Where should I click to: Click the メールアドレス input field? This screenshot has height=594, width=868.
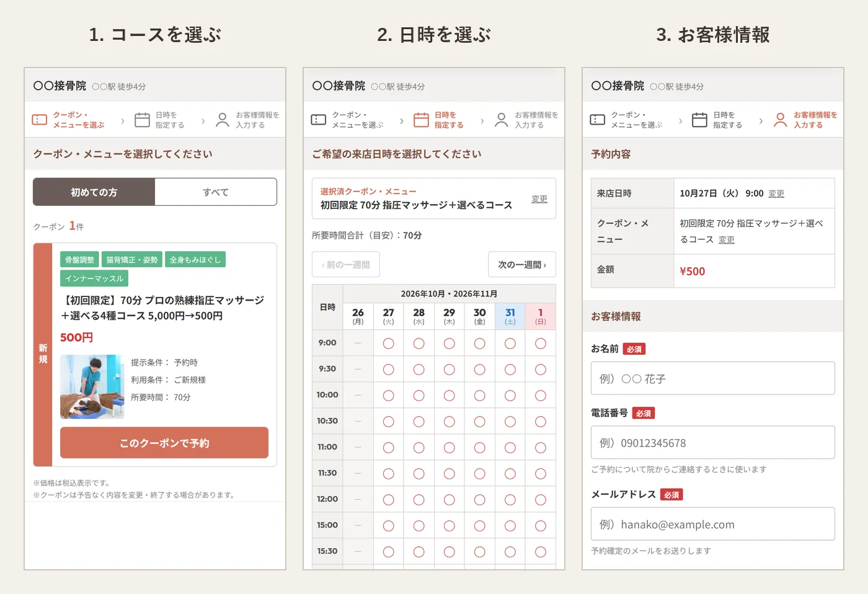[713, 524]
